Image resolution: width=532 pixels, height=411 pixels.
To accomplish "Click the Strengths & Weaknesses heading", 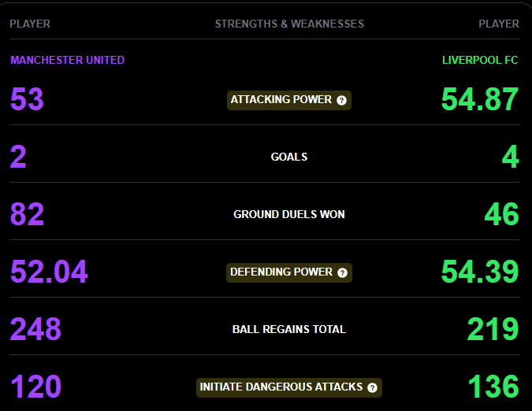I will point(289,24).
